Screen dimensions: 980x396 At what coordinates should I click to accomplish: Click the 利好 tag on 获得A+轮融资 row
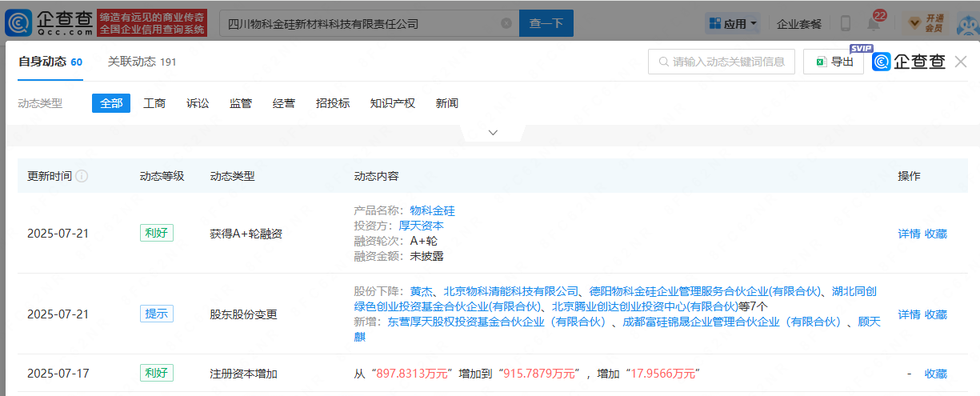click(x=157, y=234)
